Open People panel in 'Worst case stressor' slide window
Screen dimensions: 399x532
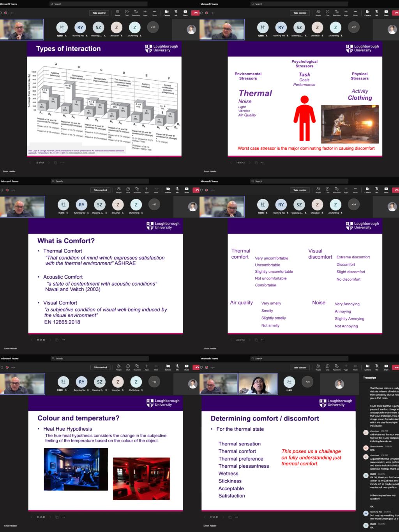[x=318, y=13]
